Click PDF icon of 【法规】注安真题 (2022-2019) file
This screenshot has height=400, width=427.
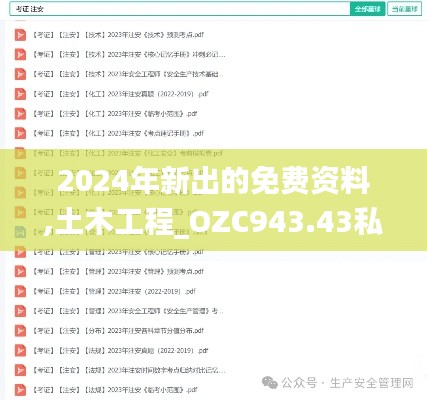[x=20, y=350]
